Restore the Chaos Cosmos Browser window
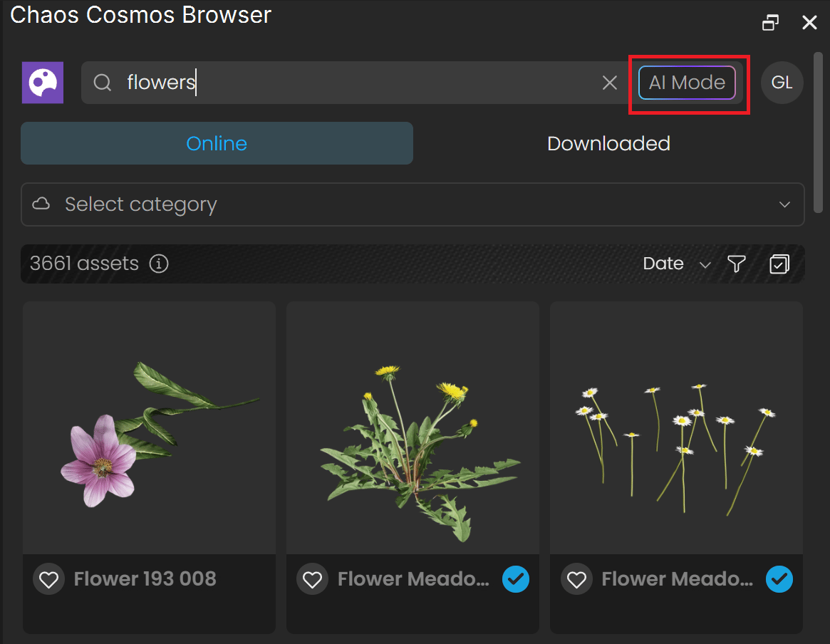This screenshot has width=830, height=644. pos(771,22)
